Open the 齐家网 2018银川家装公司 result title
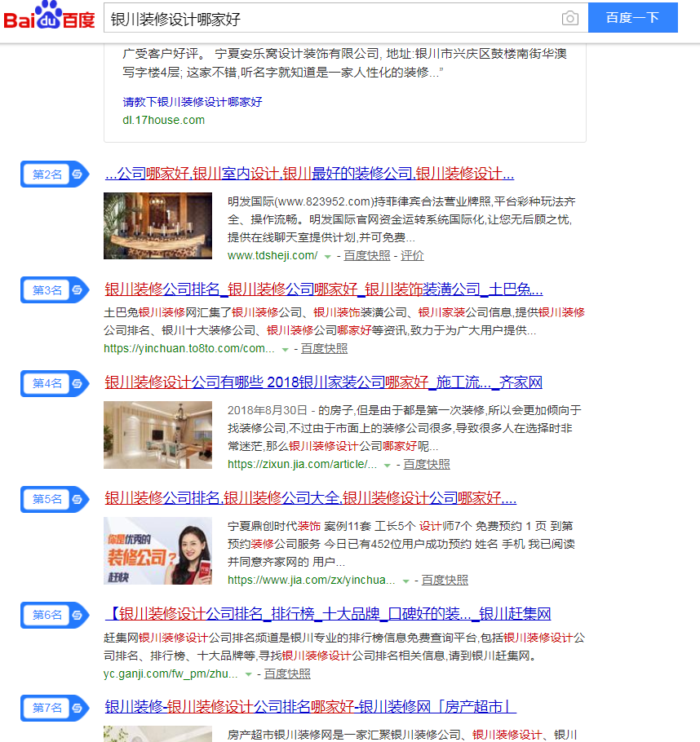Viewport: 700px width, 742px height. (323, 382)
